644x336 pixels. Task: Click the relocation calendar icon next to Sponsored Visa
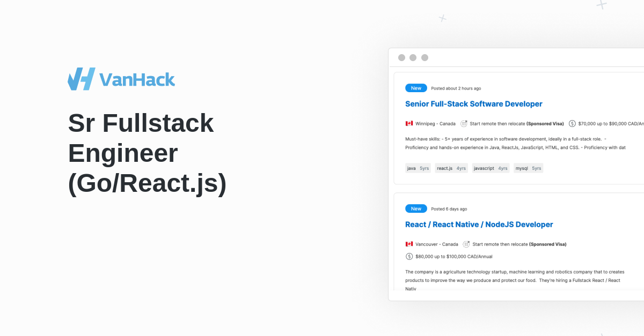click(x=464, y=123)
